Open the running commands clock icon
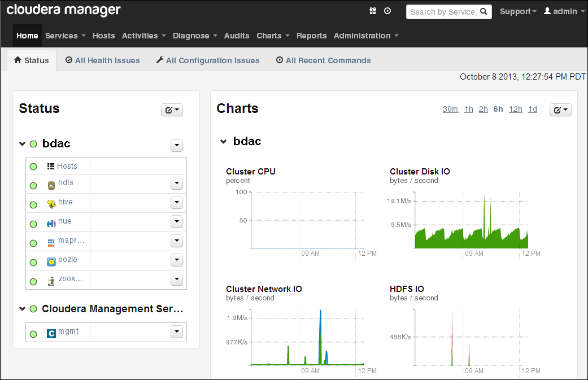The height and width of the screenshot is (380, 588). [387, 11]
